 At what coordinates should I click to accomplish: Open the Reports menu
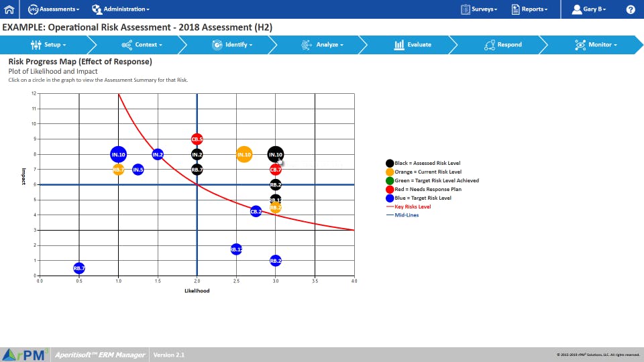click(x=529, y=9)
